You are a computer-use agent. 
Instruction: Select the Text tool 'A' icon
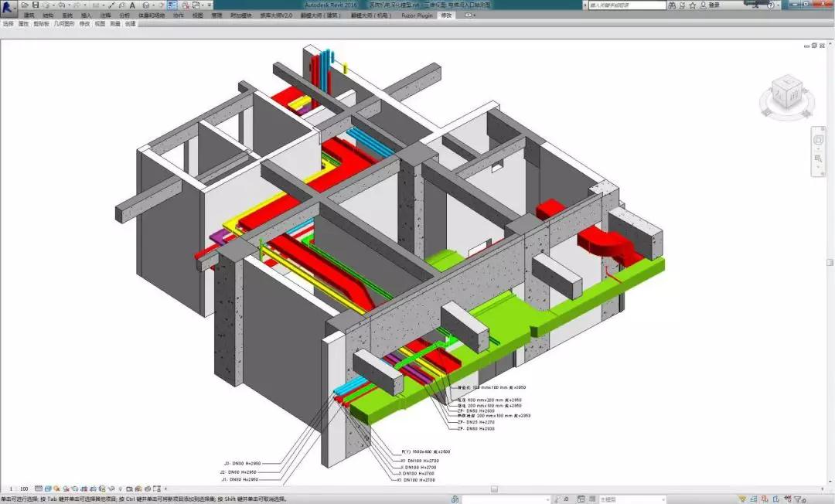[x=133, y=5]
